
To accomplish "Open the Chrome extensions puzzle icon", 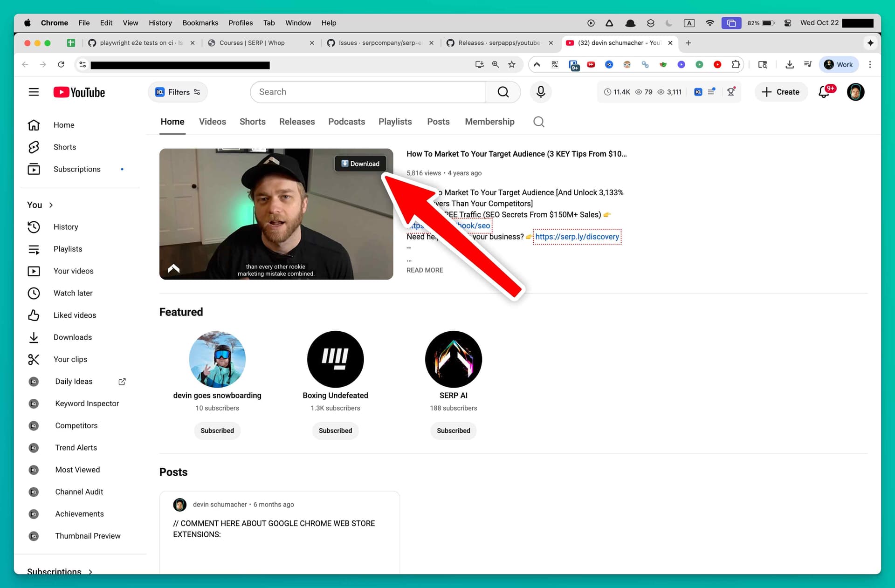I will 737,64.
